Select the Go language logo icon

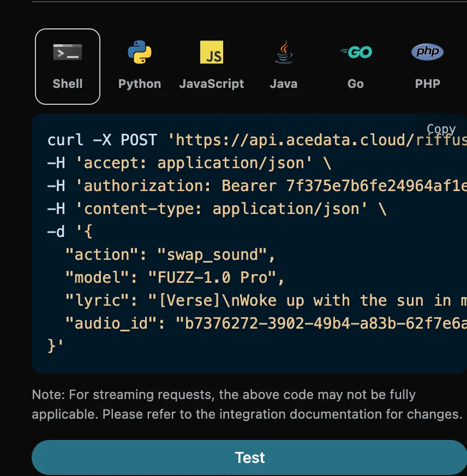(356, 52)
